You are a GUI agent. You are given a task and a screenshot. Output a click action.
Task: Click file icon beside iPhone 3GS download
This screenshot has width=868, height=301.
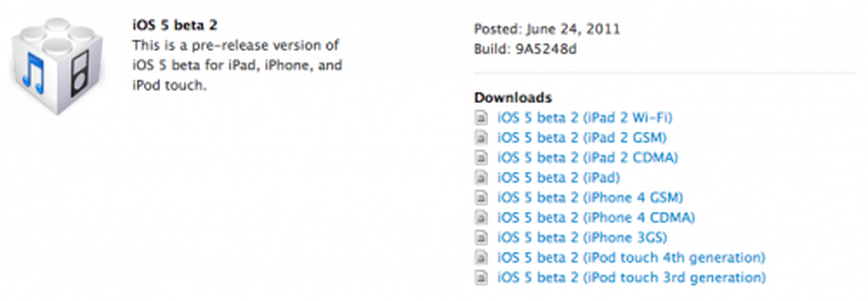click(x=481, y=237)
